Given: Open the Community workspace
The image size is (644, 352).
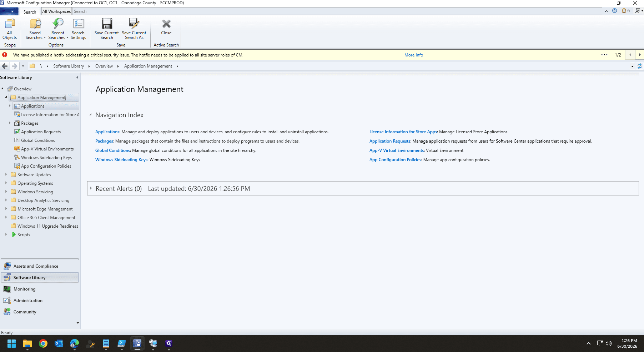Looking at the screenshot, I should [40, 312].
